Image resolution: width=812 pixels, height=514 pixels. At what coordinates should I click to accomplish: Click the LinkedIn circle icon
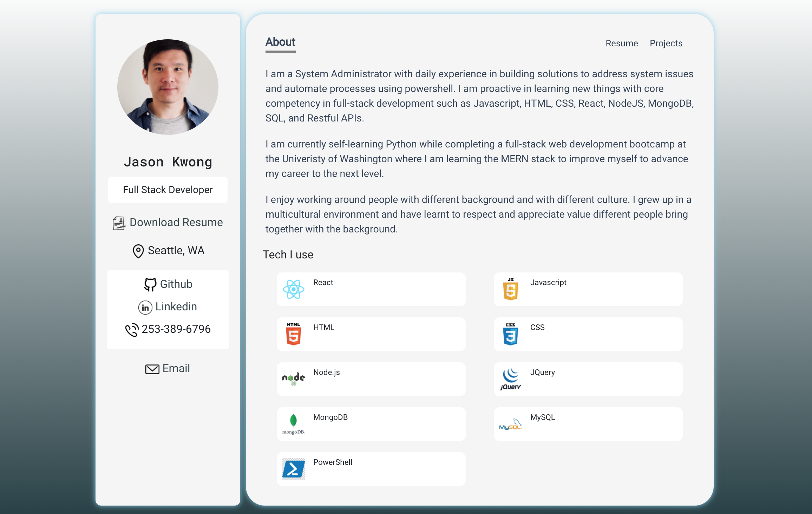[x=145, y=307]
